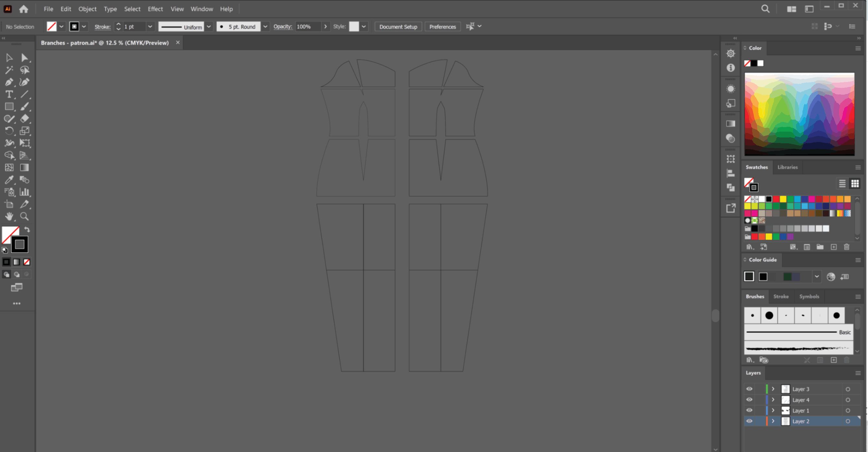Open the stroke weight dropdown
868x452 pixels.
pos(150,27)
